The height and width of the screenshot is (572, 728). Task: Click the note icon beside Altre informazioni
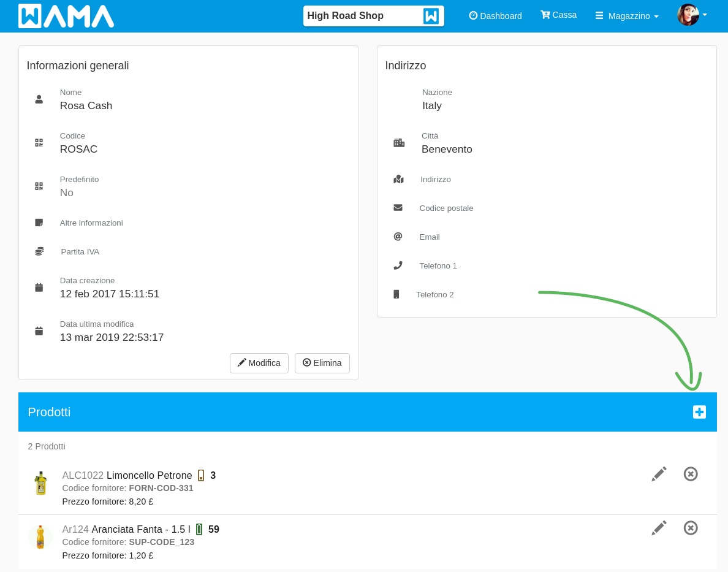click(x=39, y=223)
